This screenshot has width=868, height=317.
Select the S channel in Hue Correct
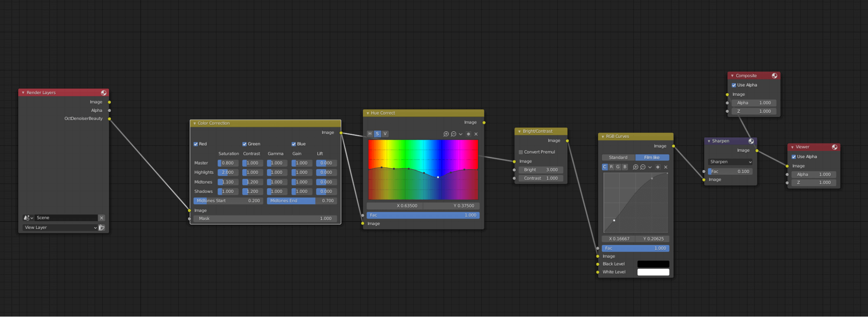(x=378, y=134)
